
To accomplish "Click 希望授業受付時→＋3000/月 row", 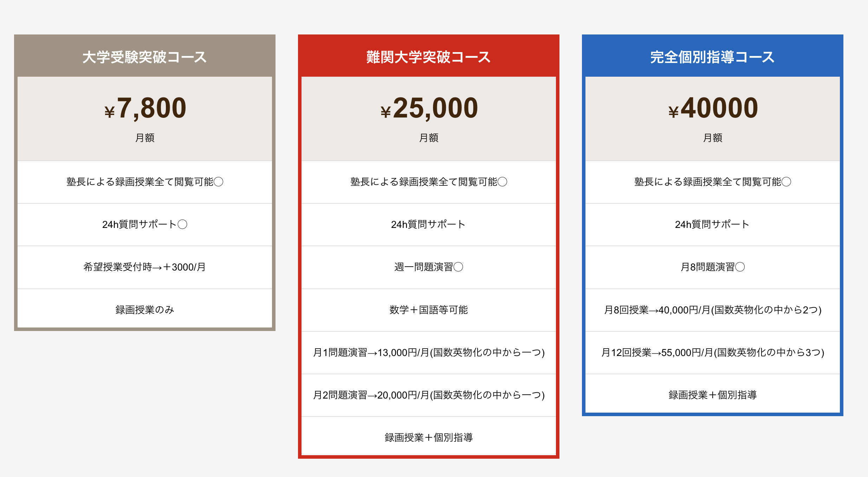I will click(x=144, y=267).
